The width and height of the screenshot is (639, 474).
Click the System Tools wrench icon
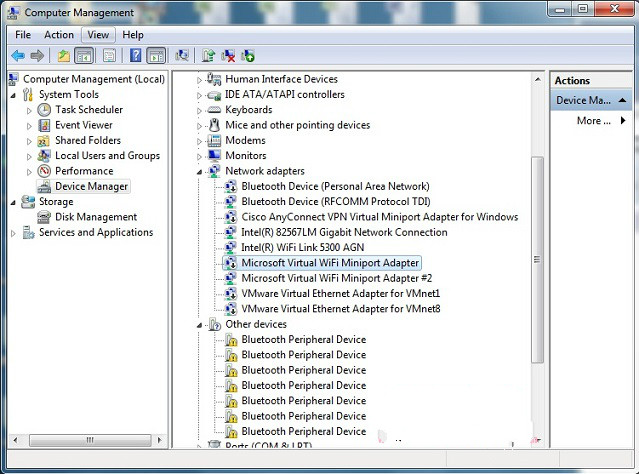[x=28, y=95]
